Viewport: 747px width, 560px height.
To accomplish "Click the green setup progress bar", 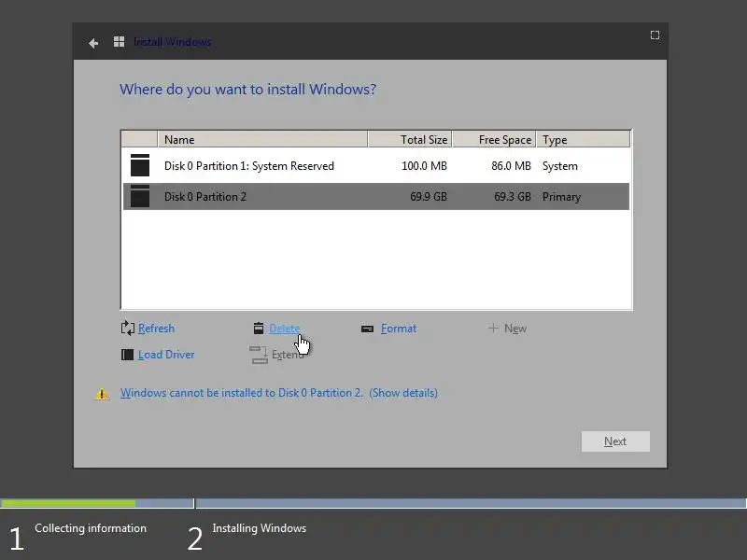I will tap(68, 503).
